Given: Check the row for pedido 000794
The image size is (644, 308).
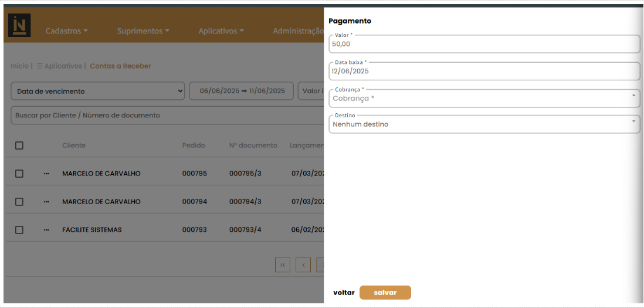Looking at the screenshot, I should (x=19, y=202).
